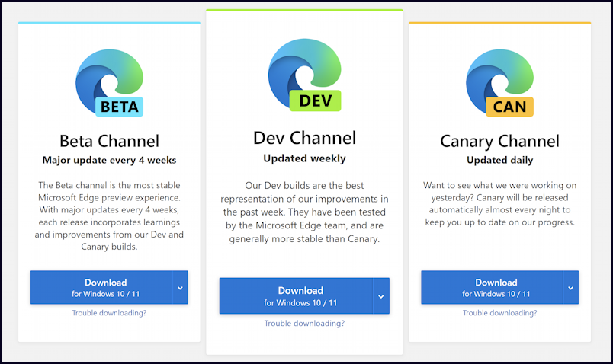Click the Edge Dev logo icon
613x364 pixels.
click(304, 75)
